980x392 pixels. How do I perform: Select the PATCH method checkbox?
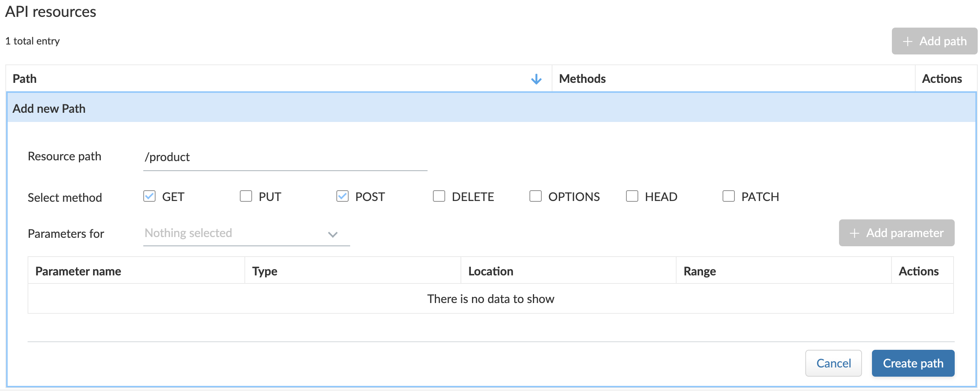tap(729, 196)
